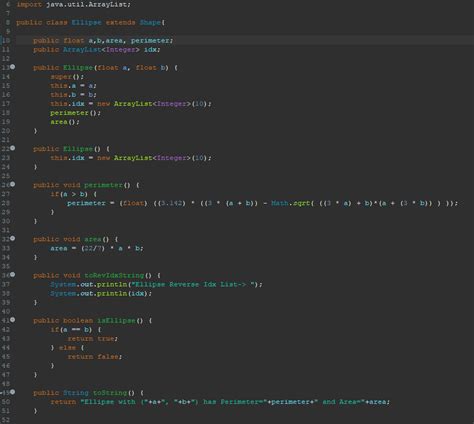Click the 'this.a = a;' statement
Image resolution: width=474 pixels, height=424 pixels.
coord(73,86)
